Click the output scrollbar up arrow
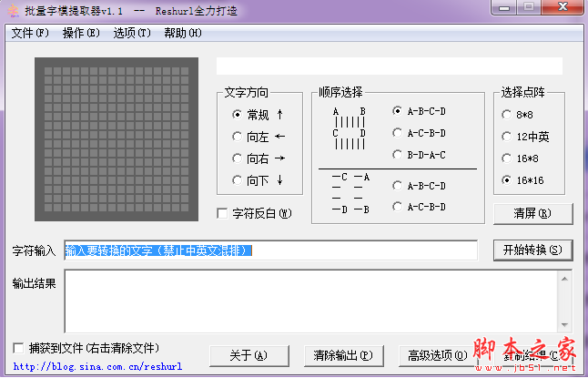The width and height of the screenshot is (588, 378). click(x=564, y=279)
